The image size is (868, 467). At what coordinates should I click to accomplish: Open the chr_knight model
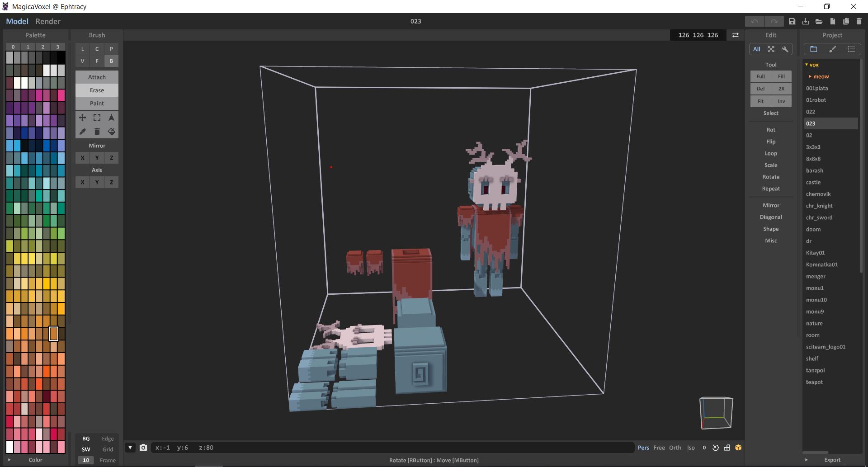[819, 206]
